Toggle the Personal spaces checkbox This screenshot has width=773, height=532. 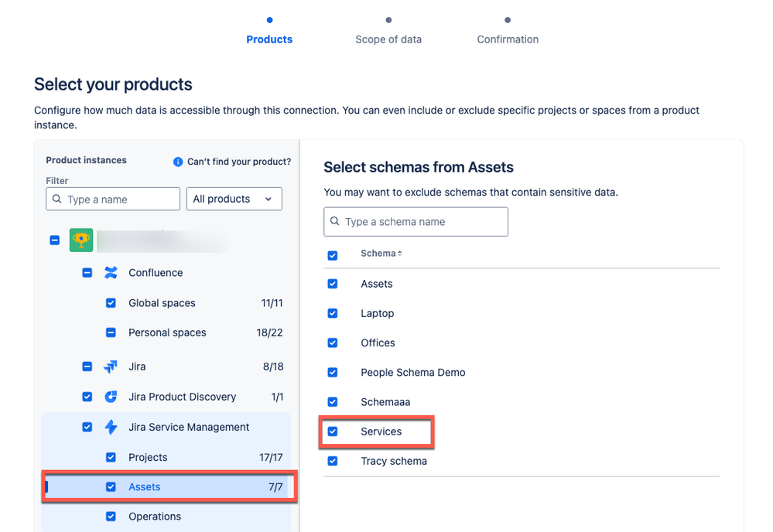(x=111, y=332)
